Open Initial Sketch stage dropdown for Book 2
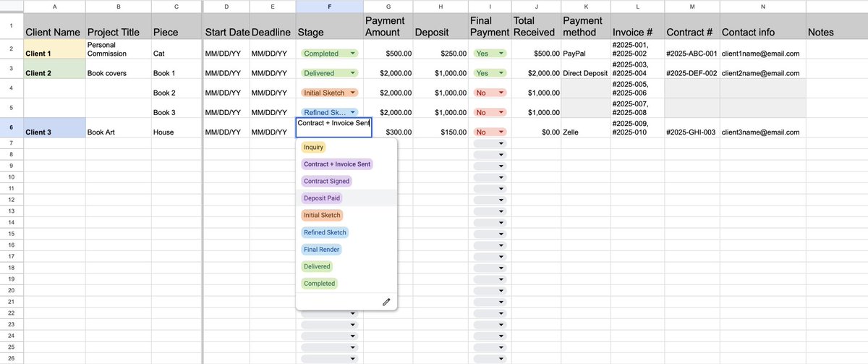 point(329,93)
